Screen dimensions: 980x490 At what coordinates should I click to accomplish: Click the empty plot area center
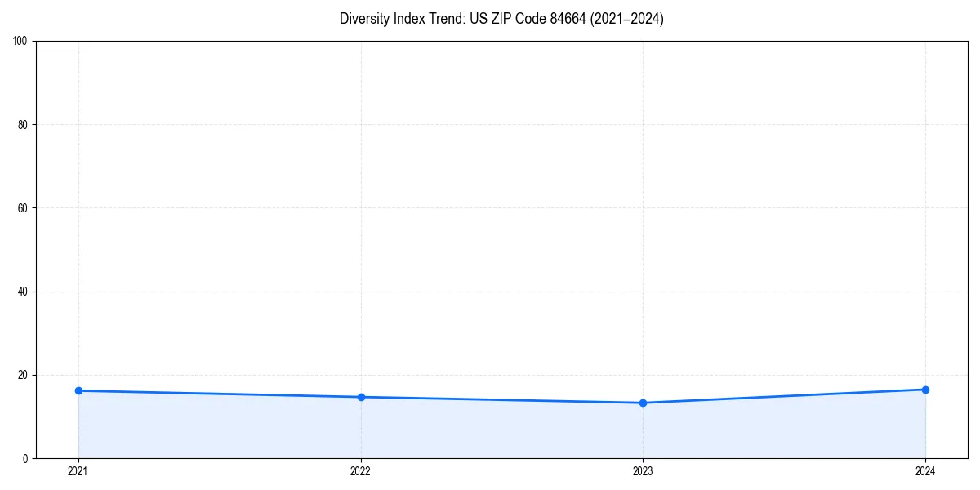tap(501, 229)
